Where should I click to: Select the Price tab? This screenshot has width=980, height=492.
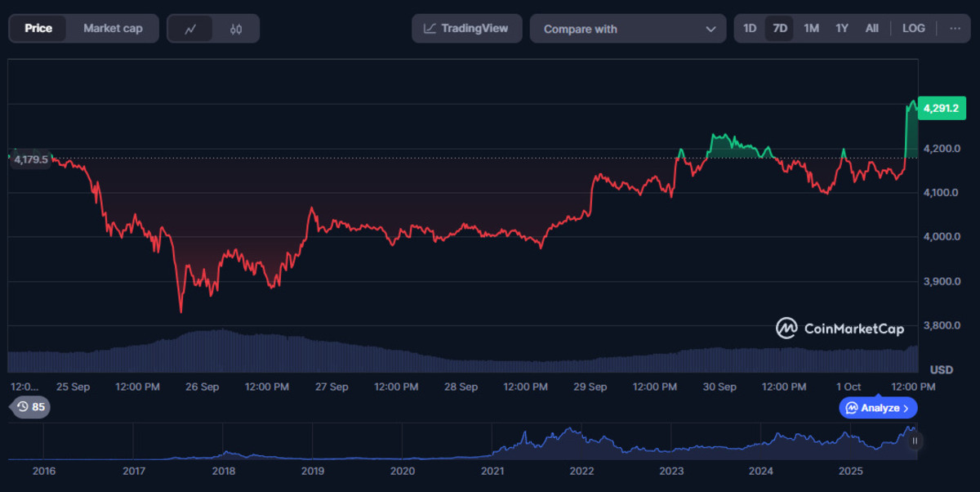[x=38, y=29]
